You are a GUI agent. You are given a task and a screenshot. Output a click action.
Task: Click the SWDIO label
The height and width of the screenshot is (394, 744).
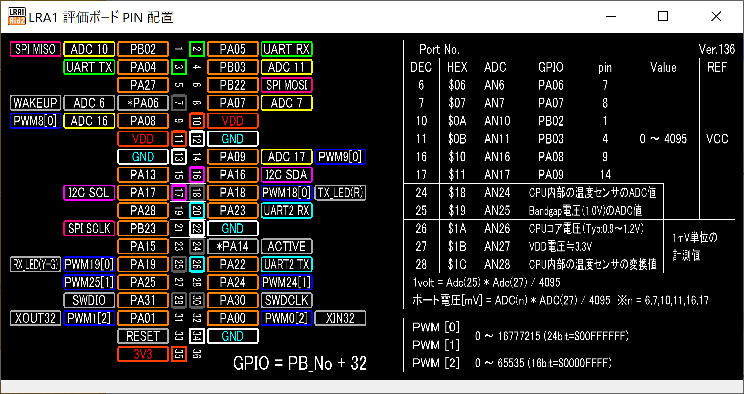[89, 300]
